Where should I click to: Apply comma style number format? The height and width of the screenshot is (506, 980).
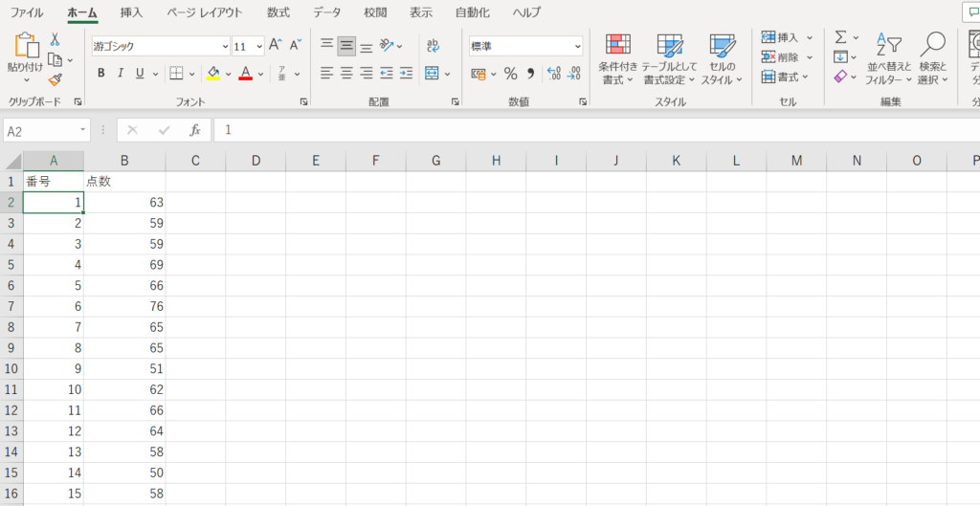click(530, 74)
